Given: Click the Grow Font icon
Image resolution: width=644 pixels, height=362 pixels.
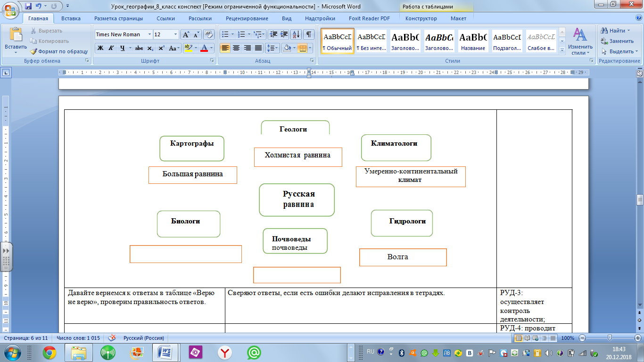Looking at the screenshot, I should coord(186,34).
